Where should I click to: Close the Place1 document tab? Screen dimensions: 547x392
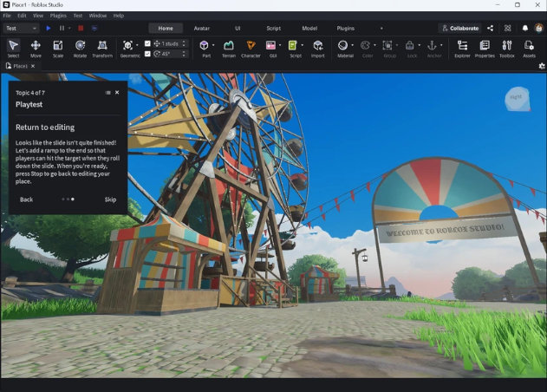click(x=33, y=66)
